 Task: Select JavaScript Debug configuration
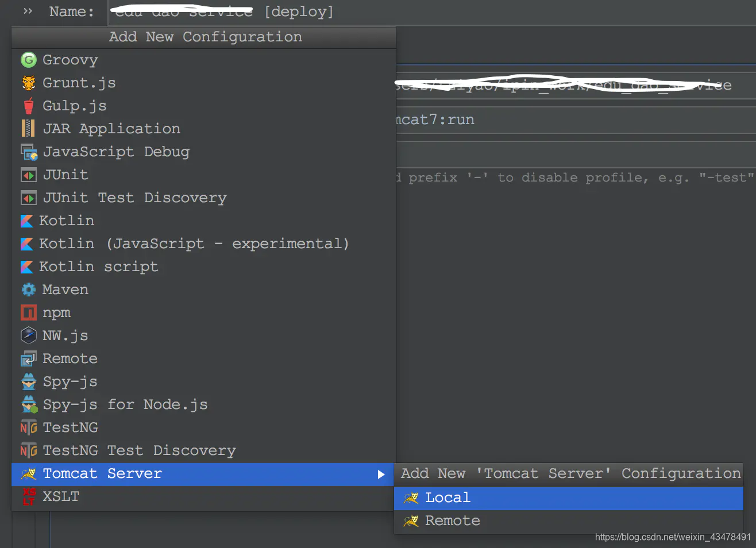tap(204, 152)
